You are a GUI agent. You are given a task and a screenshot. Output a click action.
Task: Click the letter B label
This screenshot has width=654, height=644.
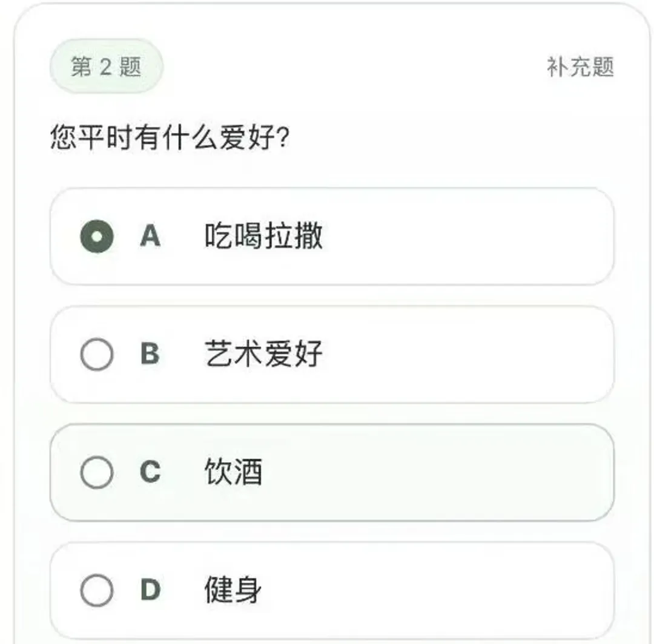click(150, 354)
